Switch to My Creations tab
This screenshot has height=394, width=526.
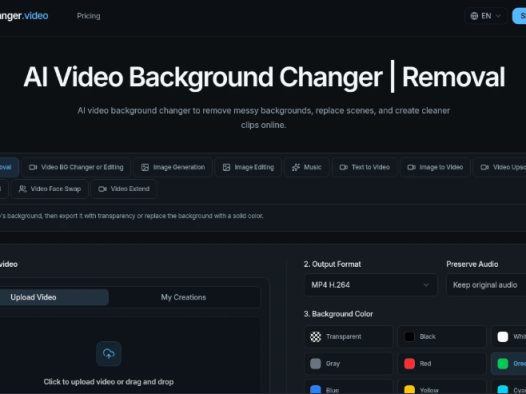coord(183,297)
